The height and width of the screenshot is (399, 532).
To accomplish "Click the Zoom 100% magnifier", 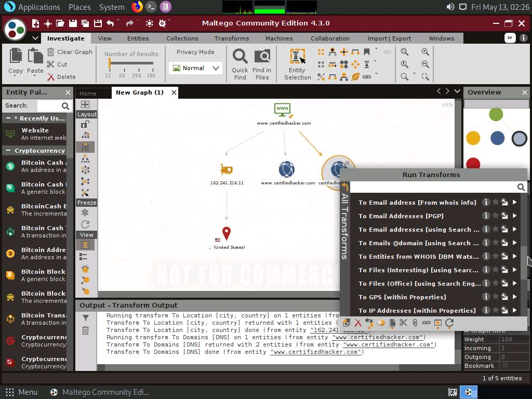I will point(404,64).
